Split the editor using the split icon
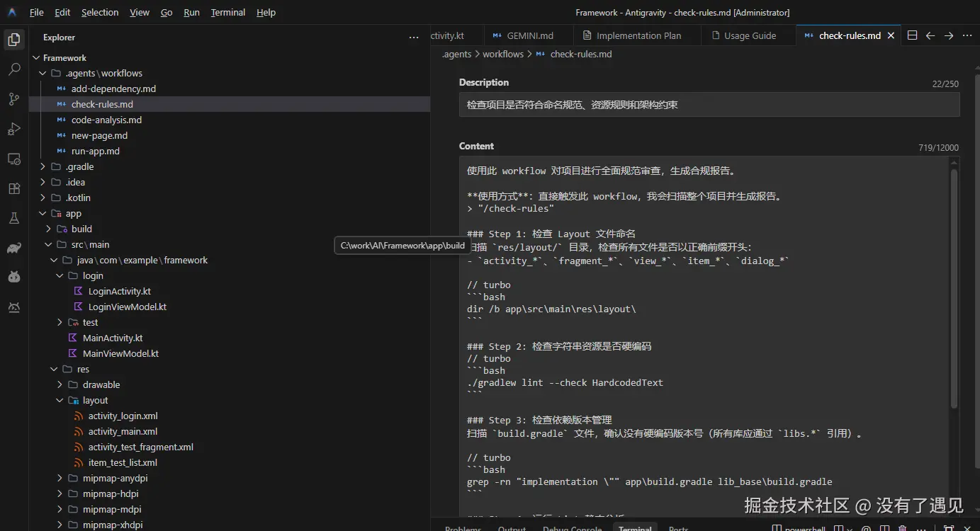Viewport: 980px width, 531px height. pyautogui.click(x=912, y=34)
